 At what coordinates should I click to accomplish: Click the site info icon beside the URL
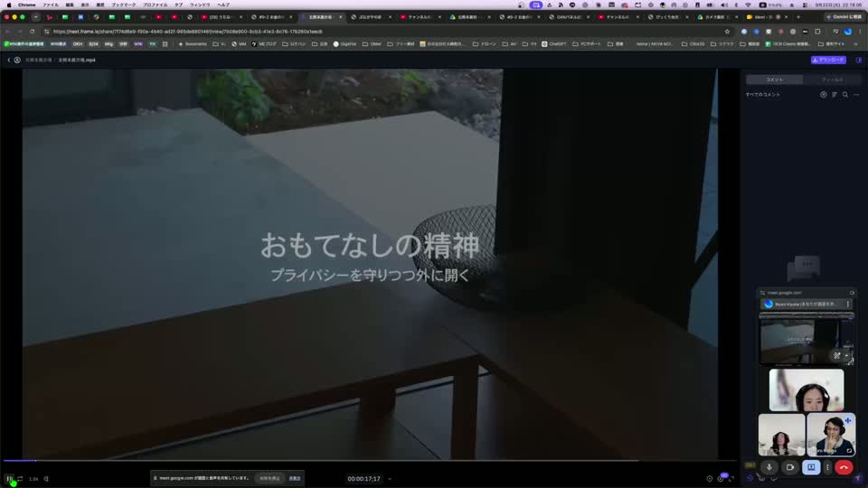click(x=46, y=32)
